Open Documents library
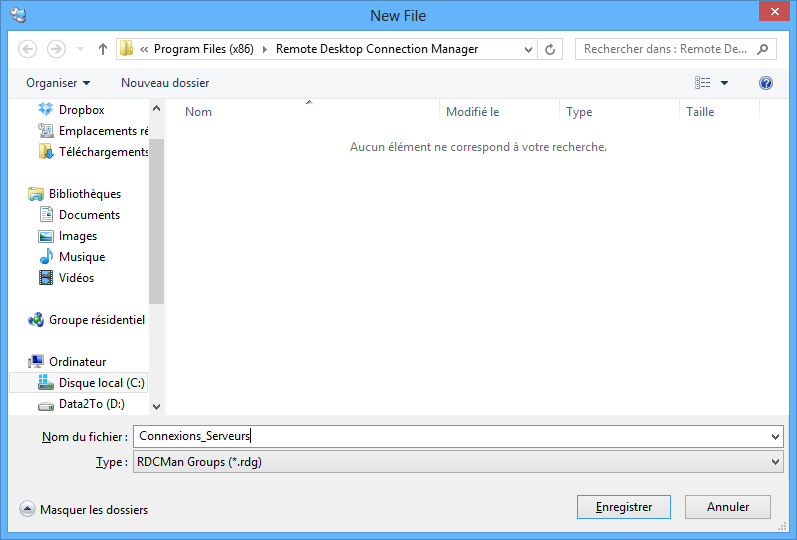The height and width of the screenshot is (540, 797). (x=89, y=215)
